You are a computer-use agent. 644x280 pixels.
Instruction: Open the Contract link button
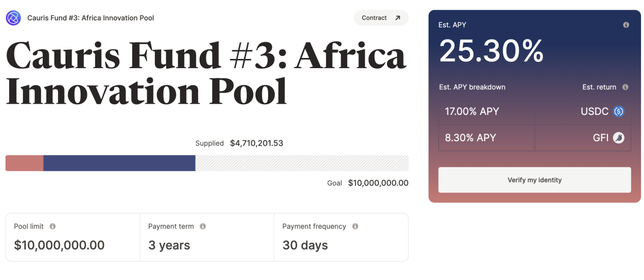(381, 18)
